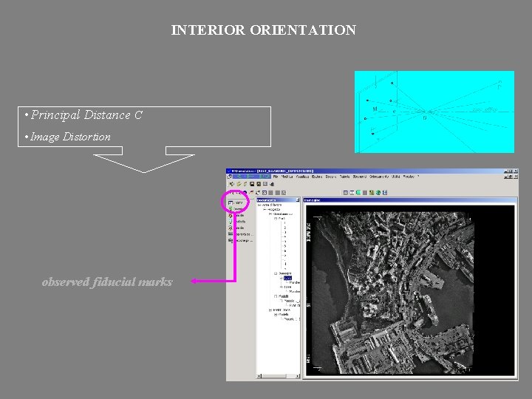Screen dimensions: 532x399
Task: Open the Finestre menu
Action: coord(409,177)
